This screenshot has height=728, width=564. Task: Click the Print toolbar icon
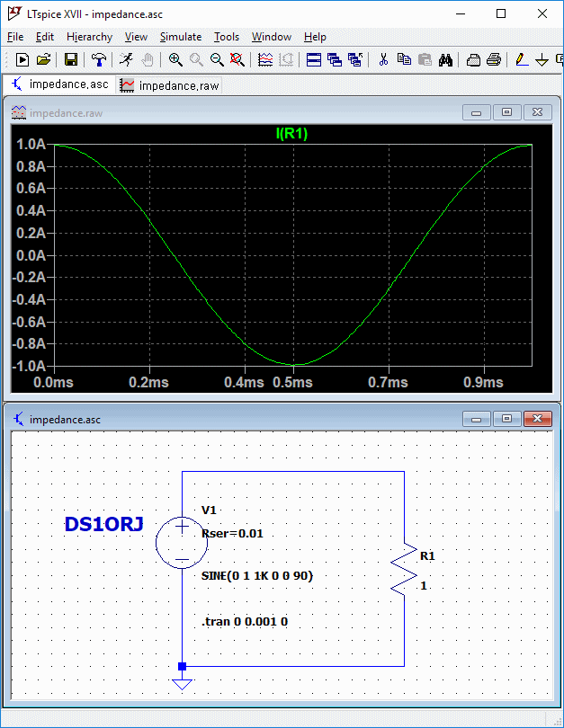click(x=494, y=59)
